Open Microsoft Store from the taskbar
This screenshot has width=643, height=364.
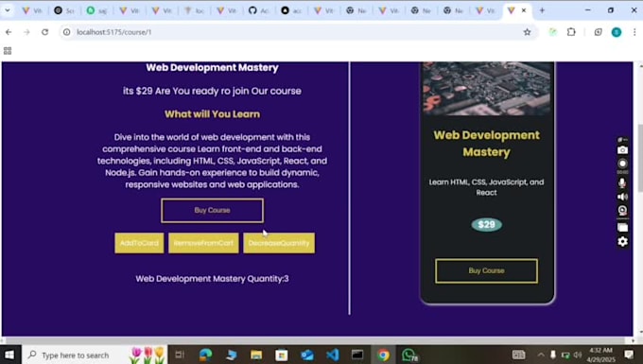coord(282,355)
